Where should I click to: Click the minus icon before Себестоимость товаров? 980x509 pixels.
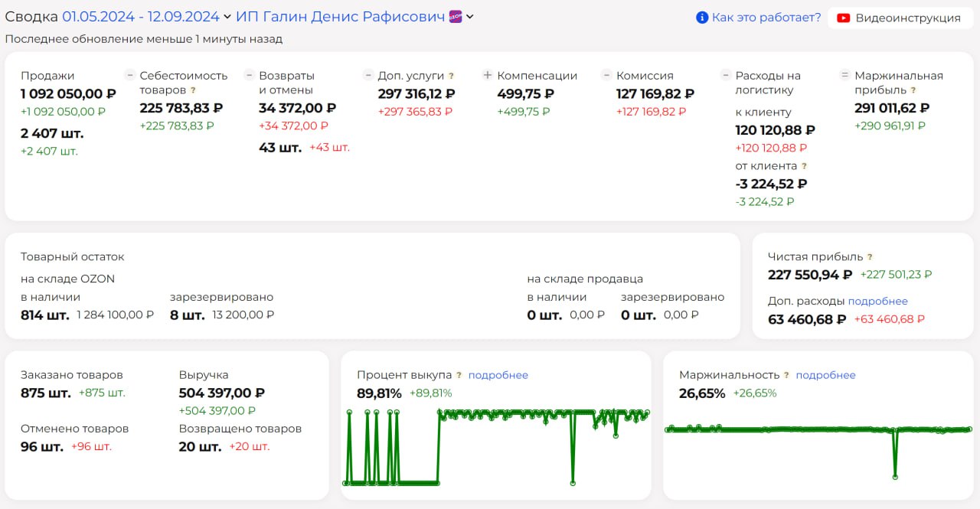pyautogui.click(x=130, y=75)
